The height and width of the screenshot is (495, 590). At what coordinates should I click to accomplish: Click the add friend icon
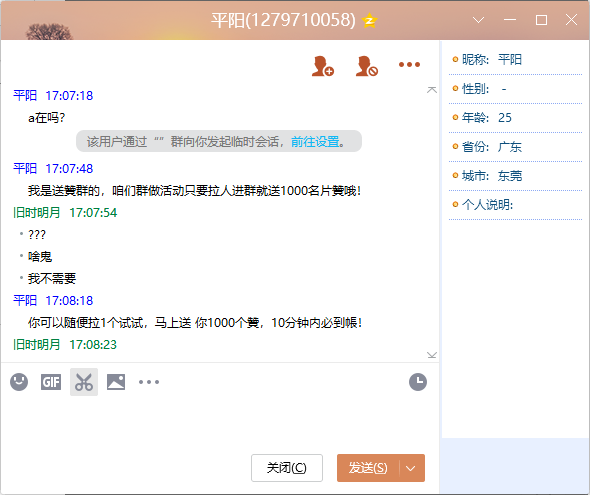tap(323, 66)
